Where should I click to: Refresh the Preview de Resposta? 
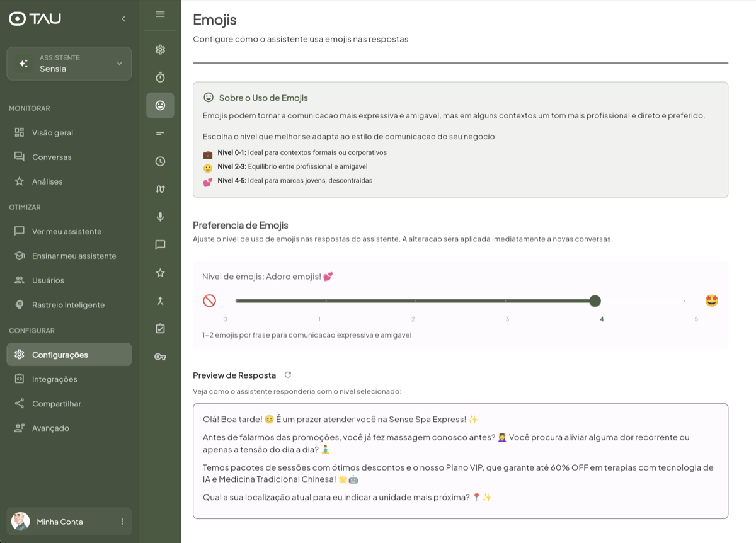[288, 374]
